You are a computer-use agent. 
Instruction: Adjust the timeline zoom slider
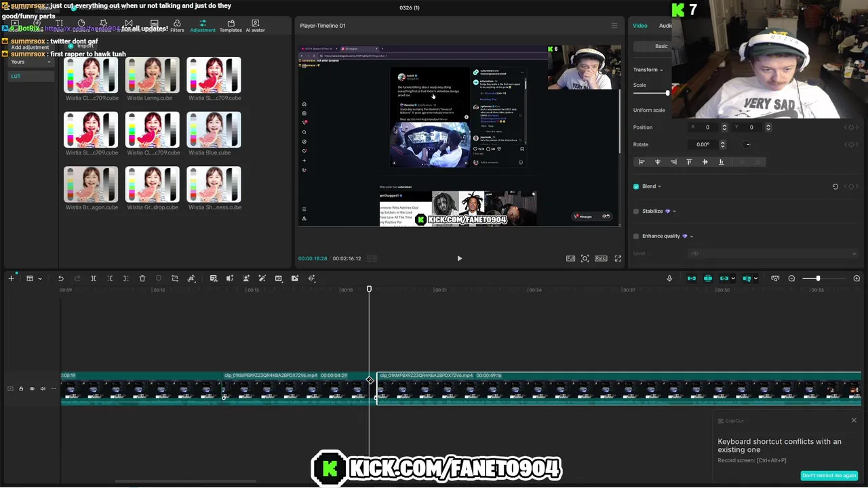(818, 279)
